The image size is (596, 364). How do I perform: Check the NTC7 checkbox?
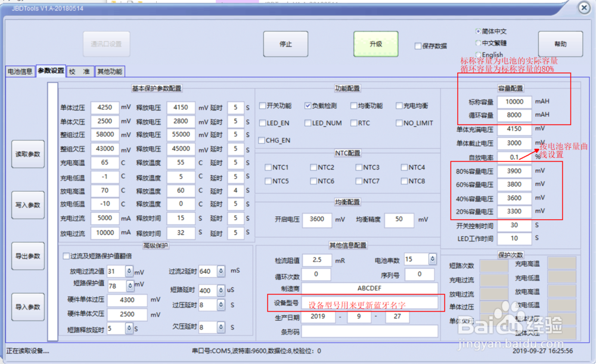click(359, 181)
